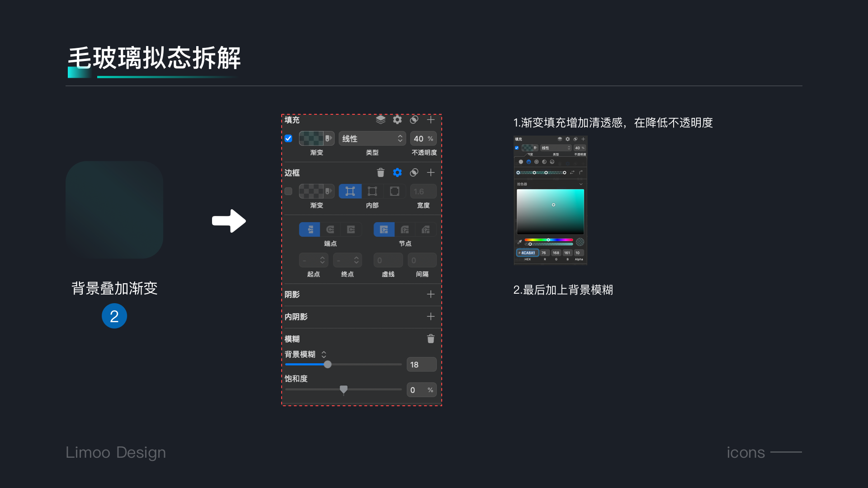
Task: Click the layers stack icon in 填充 header
Action: tap(381, 120)
